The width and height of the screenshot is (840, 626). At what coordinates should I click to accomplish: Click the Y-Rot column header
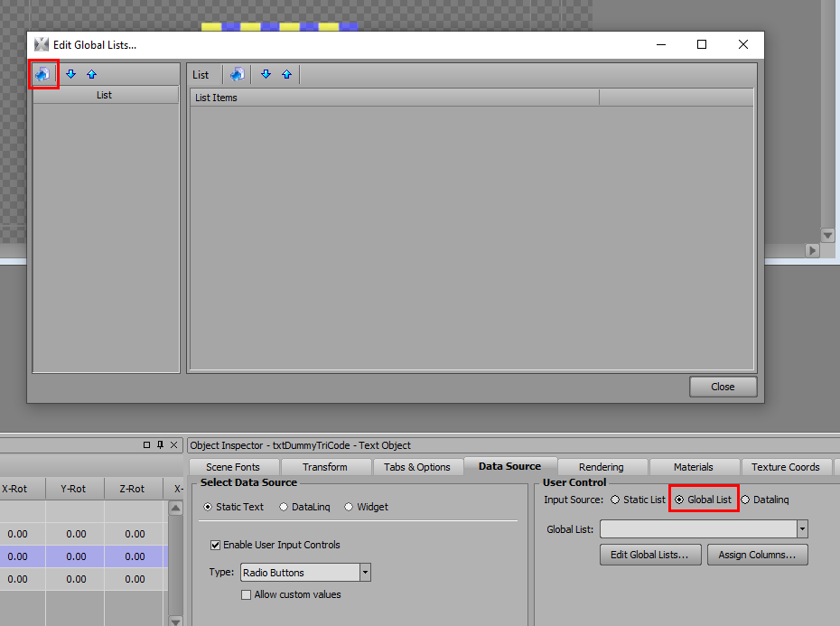(x=75, y=489)
